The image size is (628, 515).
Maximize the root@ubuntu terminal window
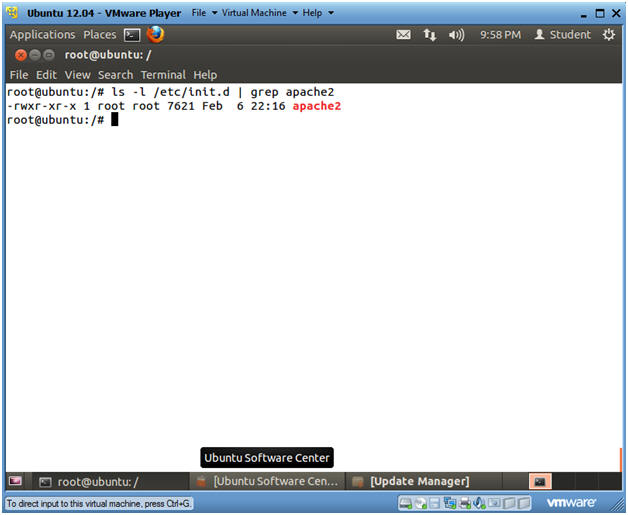tap(49, 55)
